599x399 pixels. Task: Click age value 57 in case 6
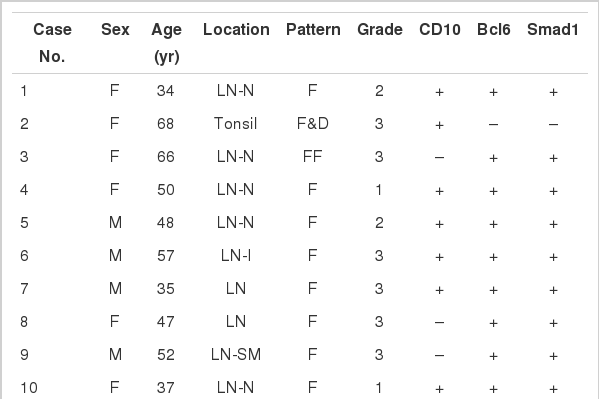[x=165, y=255]
